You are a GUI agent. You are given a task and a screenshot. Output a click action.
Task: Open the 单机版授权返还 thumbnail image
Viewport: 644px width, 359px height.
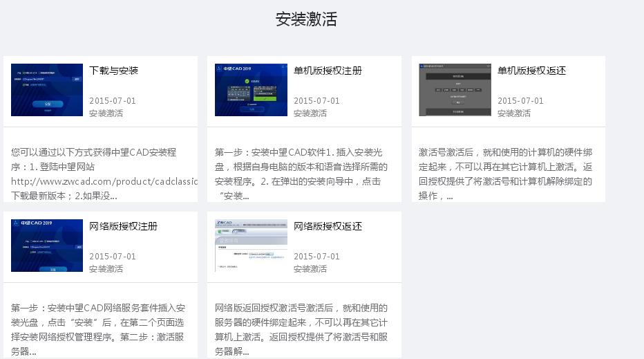pos(455,90)
